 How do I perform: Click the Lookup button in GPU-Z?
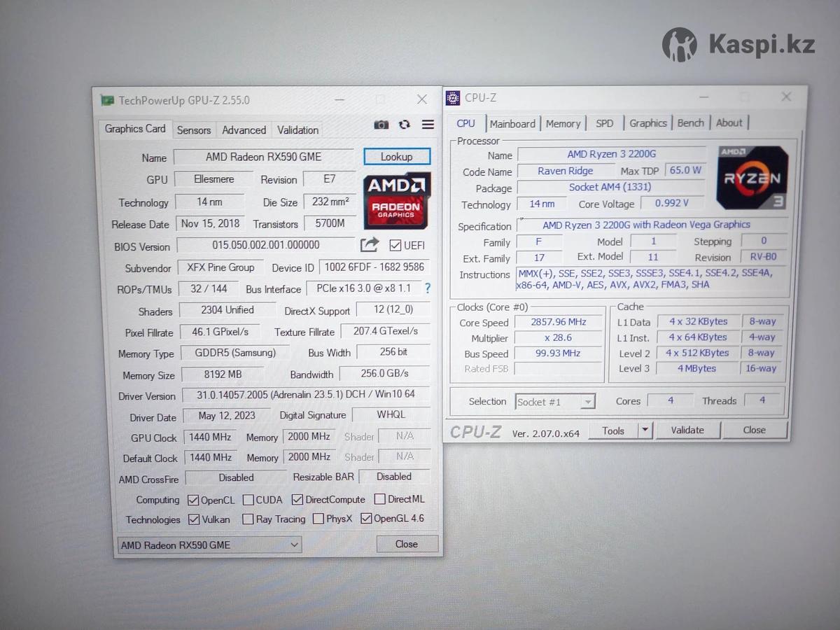397,157
